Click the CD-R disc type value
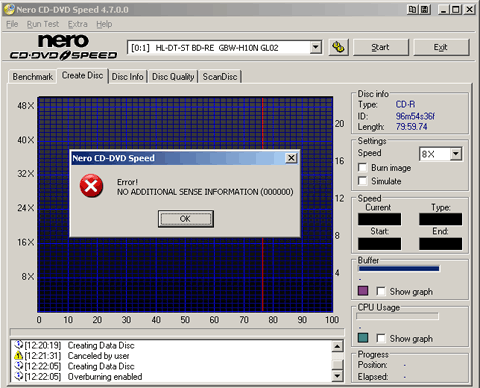480x388 pixels. [405, 104]
